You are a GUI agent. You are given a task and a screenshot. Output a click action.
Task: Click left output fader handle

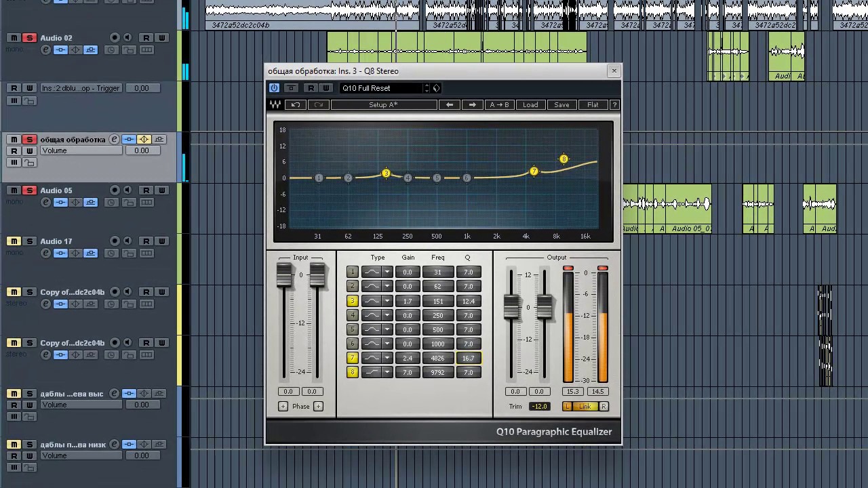511,307
